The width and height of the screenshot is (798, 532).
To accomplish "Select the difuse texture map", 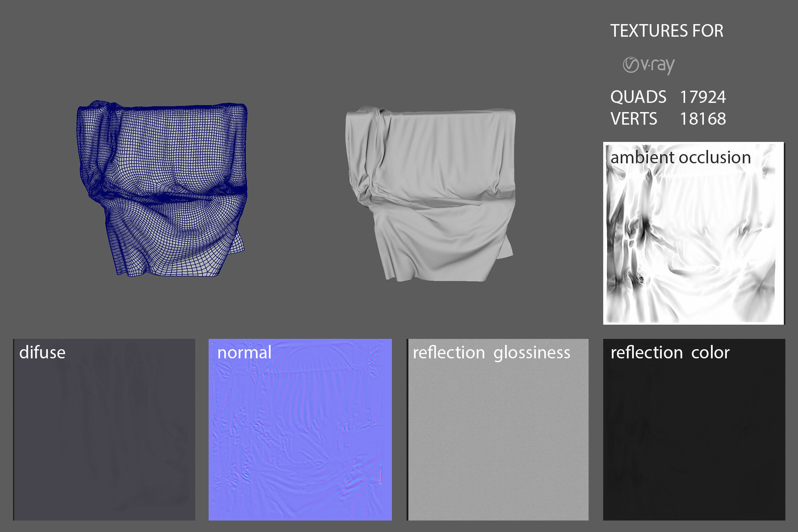I will click(104, 430).
